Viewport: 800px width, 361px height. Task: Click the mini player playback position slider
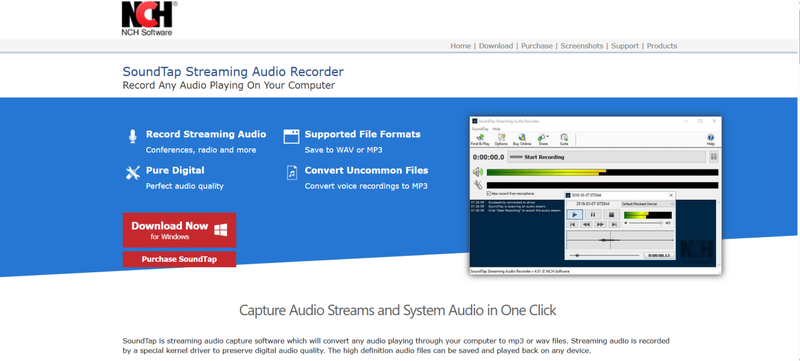coord(604,255)
